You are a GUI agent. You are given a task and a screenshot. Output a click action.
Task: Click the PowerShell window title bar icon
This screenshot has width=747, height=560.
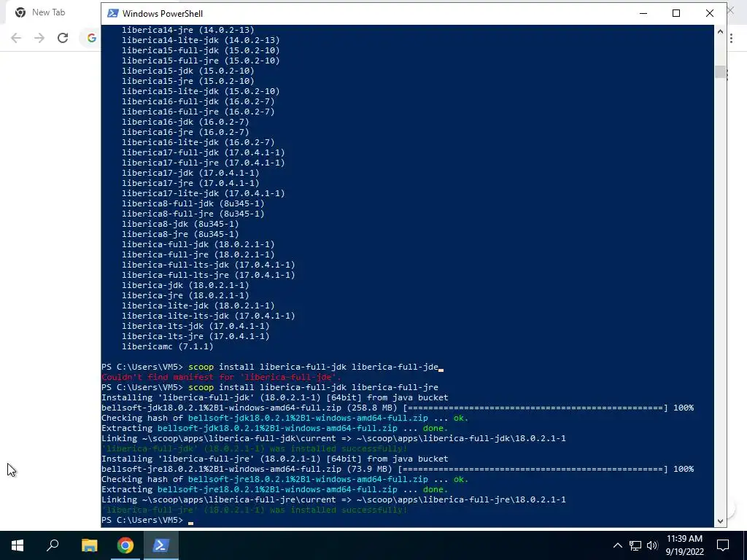pyautogui.click(x=113, y=13)
